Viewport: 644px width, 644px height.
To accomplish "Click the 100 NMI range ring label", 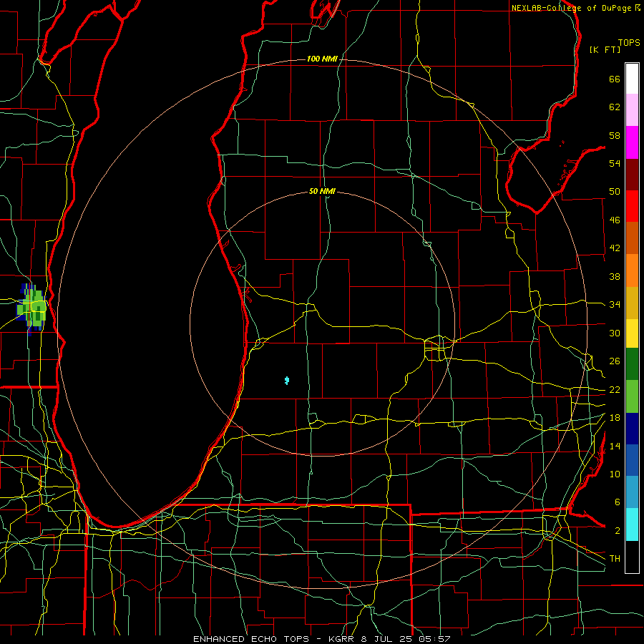I will point(322,59).
